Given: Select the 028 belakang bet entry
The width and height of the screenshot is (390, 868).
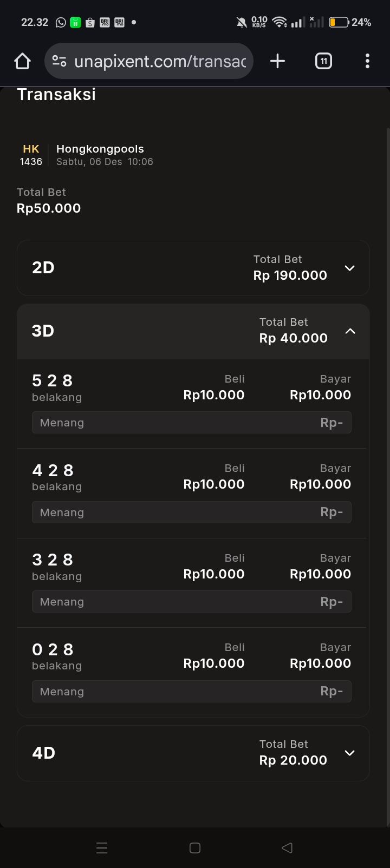Looking at the screenshot, I should click(53, 655).
